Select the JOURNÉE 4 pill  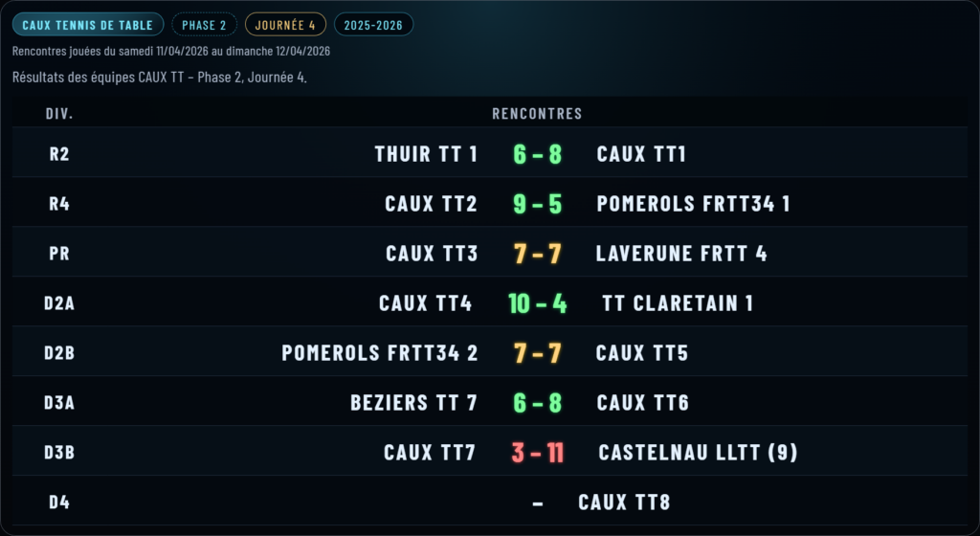pyautogui.click(x=285, y=25)
